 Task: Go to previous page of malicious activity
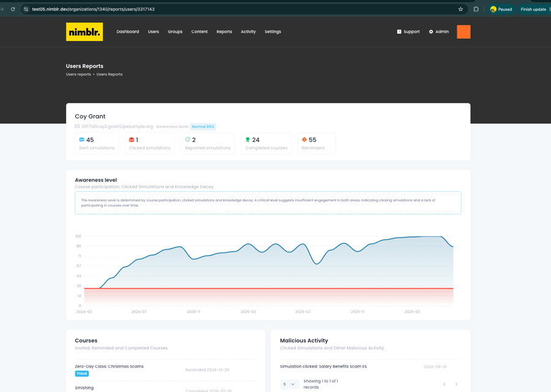click(444, 384)
